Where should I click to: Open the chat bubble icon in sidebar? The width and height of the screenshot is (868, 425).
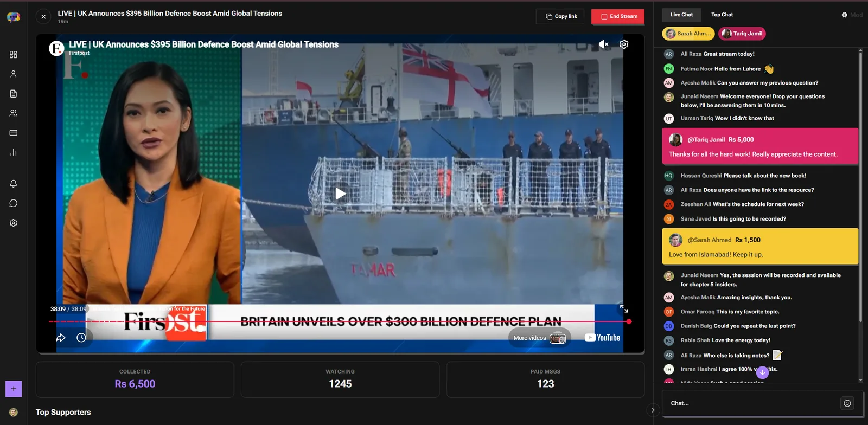(x=14, y=203)
